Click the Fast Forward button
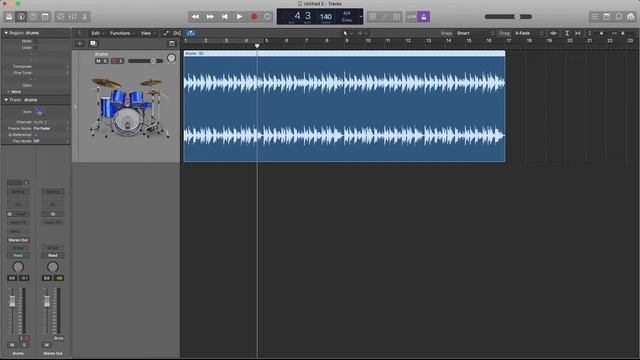 tap(210, 17)
